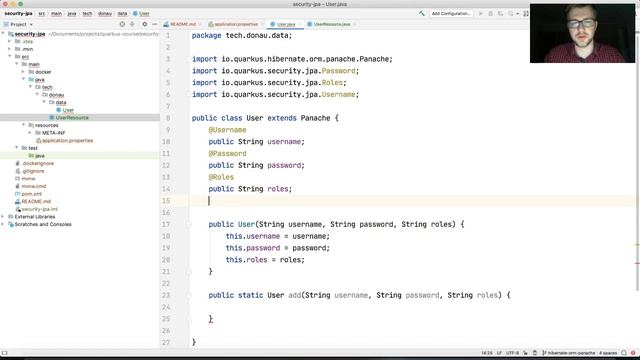The width and height of the screenshot is (640, 360).
Task: Click the fold marker beside User constructor line 17
Action: (189, 224)
